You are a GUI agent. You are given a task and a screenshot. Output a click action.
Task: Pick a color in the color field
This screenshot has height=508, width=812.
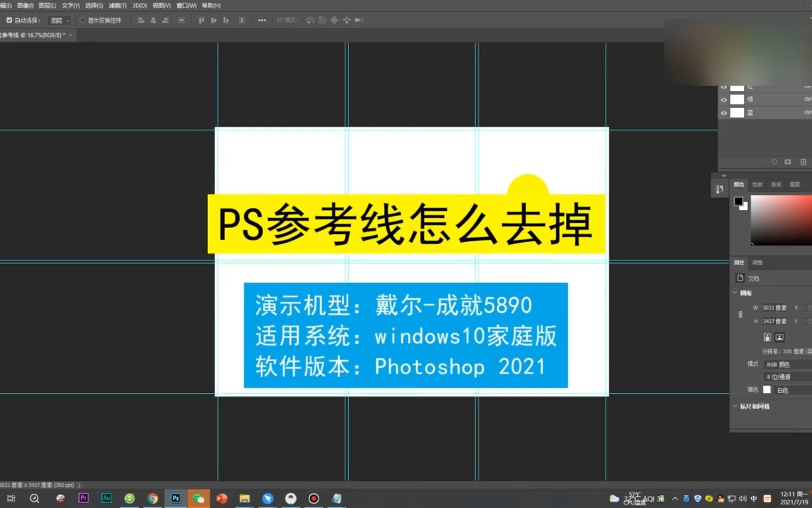[x=781, y=221]
